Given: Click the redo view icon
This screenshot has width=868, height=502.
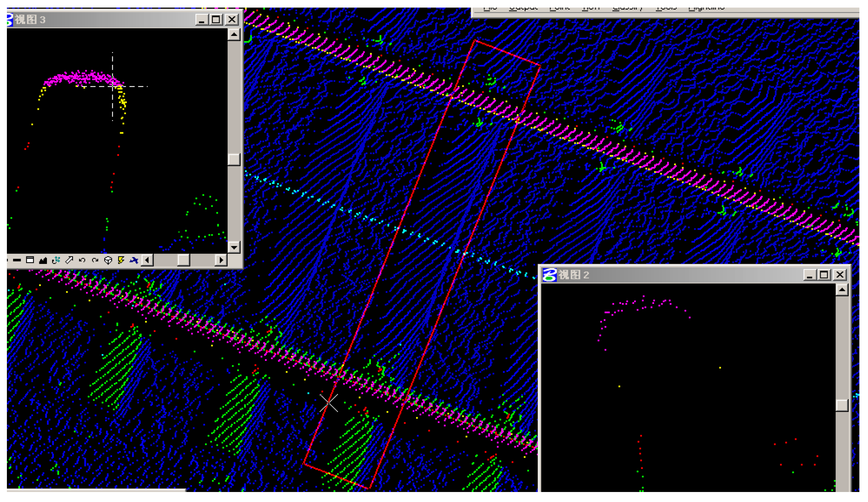Looking at the screenshot, I should pos(95,260).
